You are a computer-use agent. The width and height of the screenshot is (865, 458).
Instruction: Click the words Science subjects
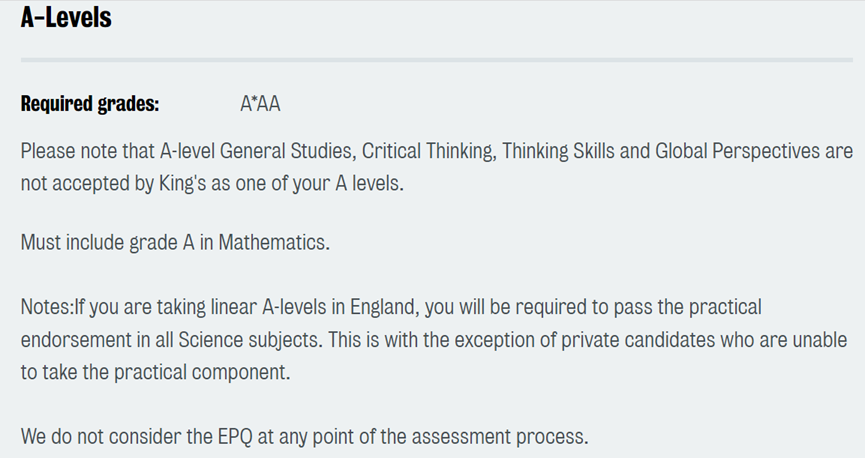point(259,339)
